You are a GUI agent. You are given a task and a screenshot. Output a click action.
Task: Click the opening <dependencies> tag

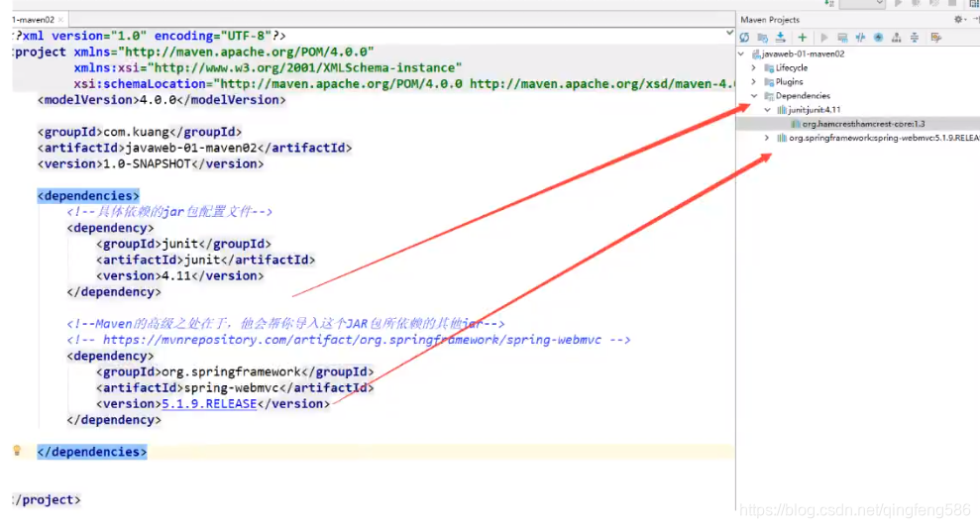point(88,195)
